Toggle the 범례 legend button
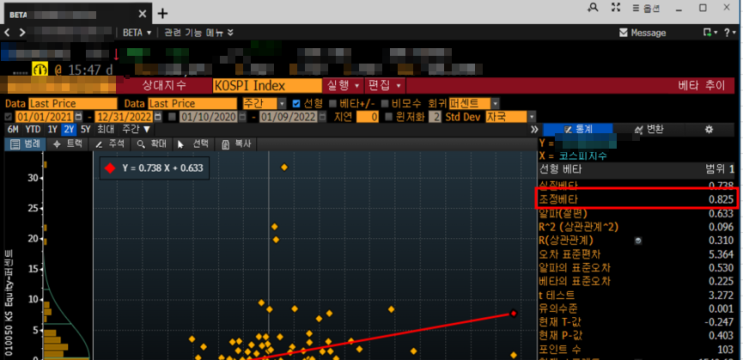This screenshot has width=743, height=360. [x=25, y=144]
